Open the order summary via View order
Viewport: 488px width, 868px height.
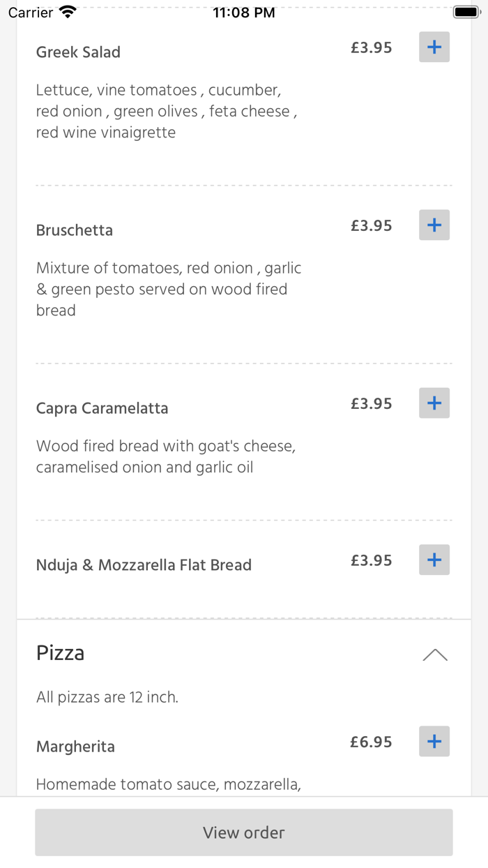(244, 832)
